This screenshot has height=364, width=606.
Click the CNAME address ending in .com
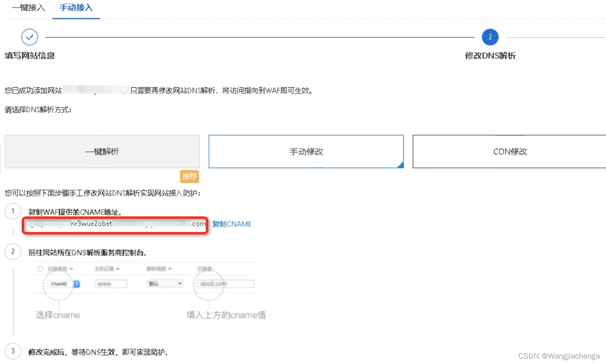(116, 224)
